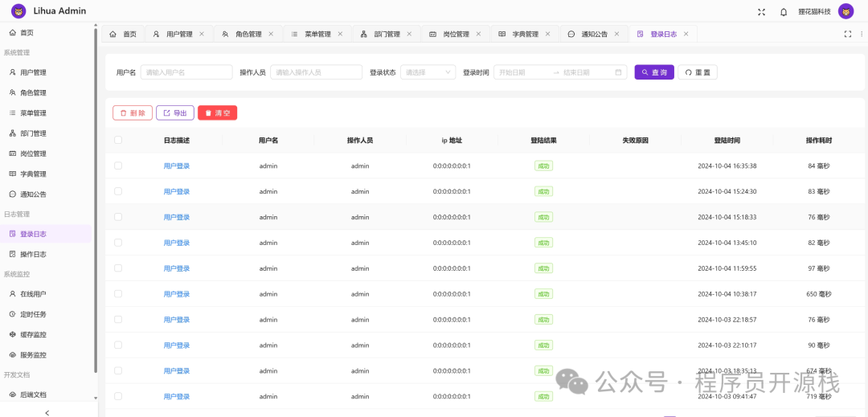Click the red 清空 button
Viewport: 868px width, 417px height.
pos(218,112)
